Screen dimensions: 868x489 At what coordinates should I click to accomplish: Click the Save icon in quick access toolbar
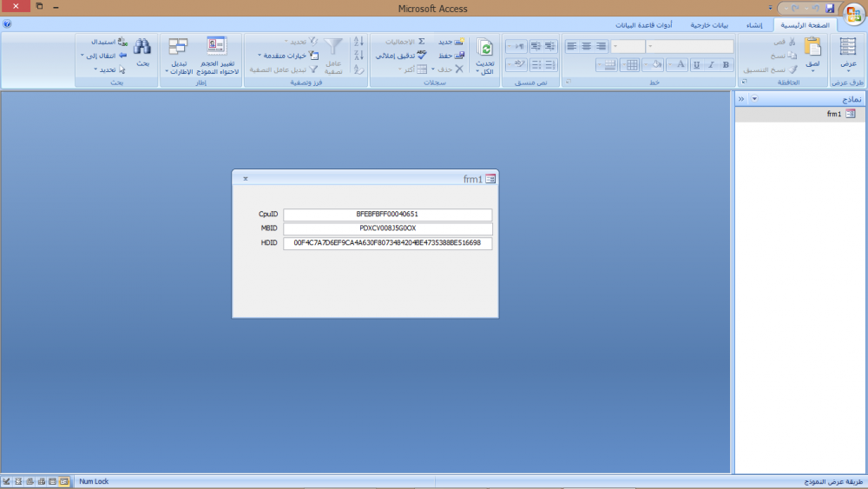829,9
